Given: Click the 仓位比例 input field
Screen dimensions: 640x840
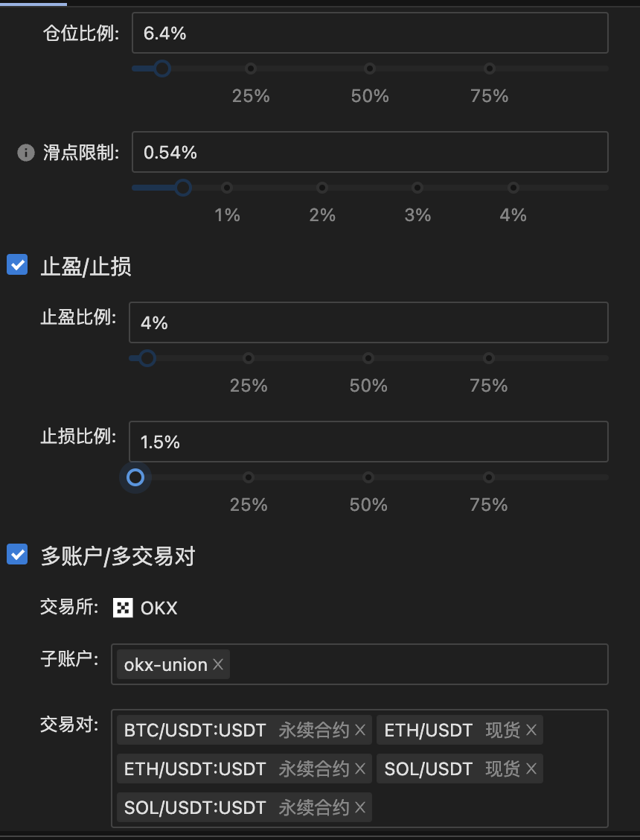Looking at the screenshot, I should [x=370, y=33].
